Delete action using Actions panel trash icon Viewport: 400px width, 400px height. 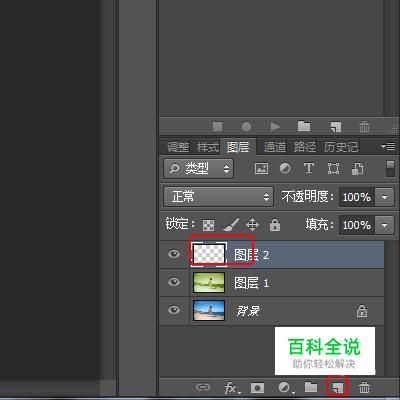click(364, 127)
